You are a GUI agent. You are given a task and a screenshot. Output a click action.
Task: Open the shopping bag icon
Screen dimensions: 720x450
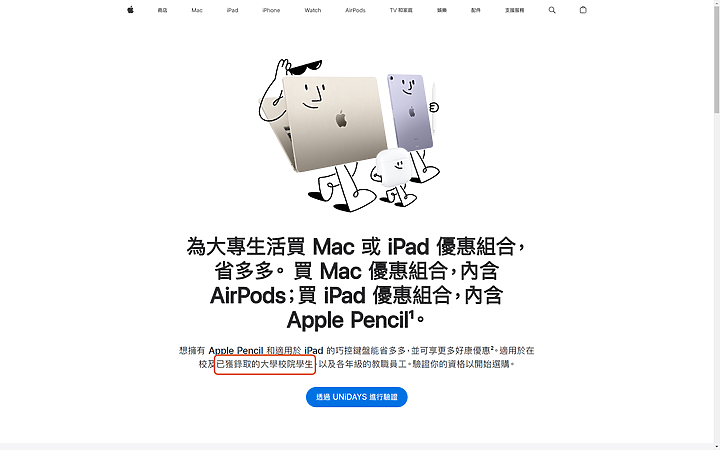click(583, 10)
